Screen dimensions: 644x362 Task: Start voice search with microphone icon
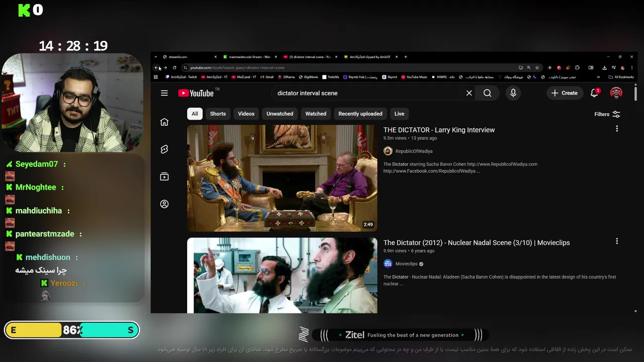pos(513,93)
